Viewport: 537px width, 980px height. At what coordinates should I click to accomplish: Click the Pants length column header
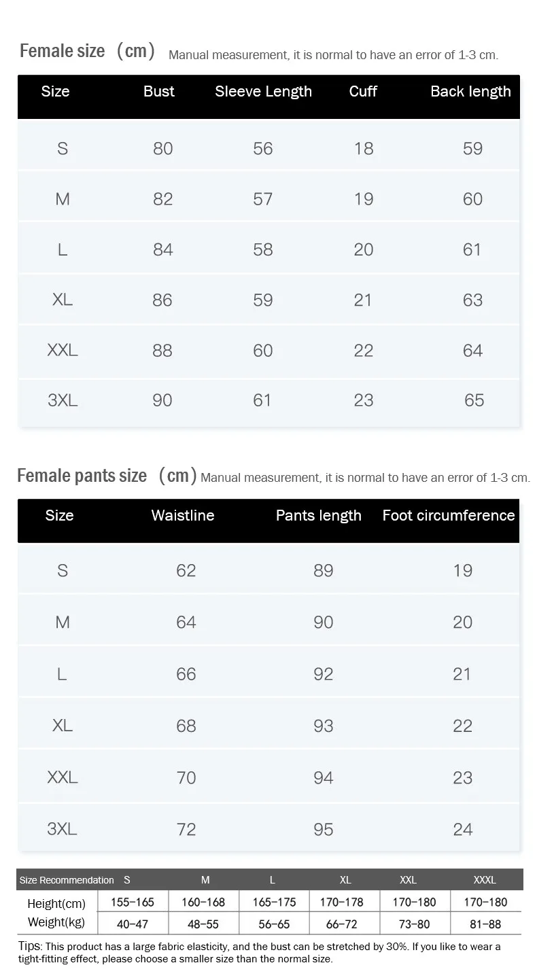[x=318, y=516]
